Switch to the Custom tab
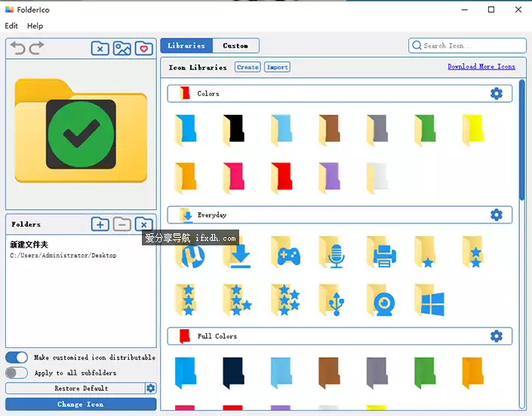The width and height of the screenshot is (532, 416). pos(235,46)
